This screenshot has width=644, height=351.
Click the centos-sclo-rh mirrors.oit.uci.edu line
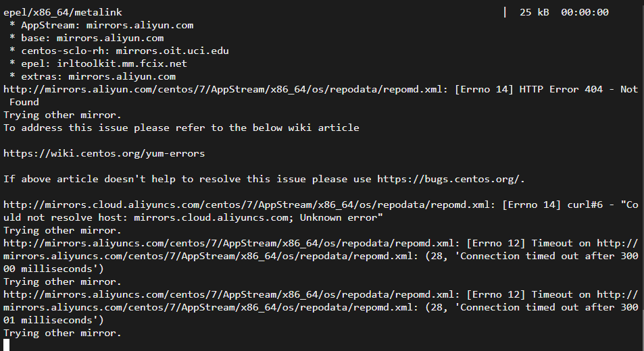click(119, 51)
